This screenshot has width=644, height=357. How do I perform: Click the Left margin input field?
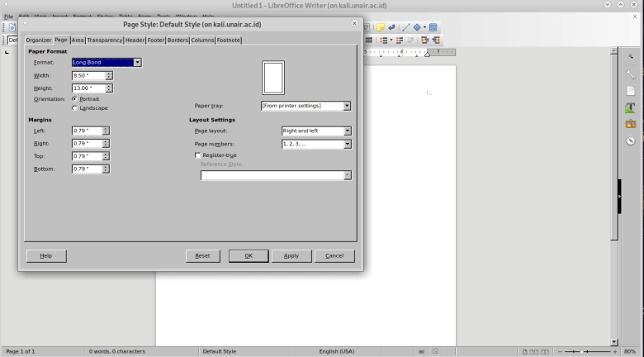pyautogui.click(x=88, y=131)
